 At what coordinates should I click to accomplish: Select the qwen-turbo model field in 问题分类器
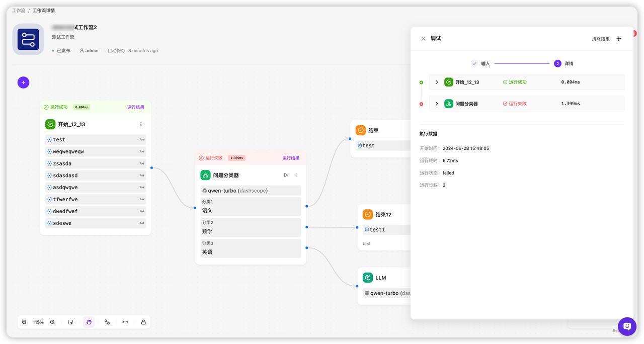click(251, 191)
